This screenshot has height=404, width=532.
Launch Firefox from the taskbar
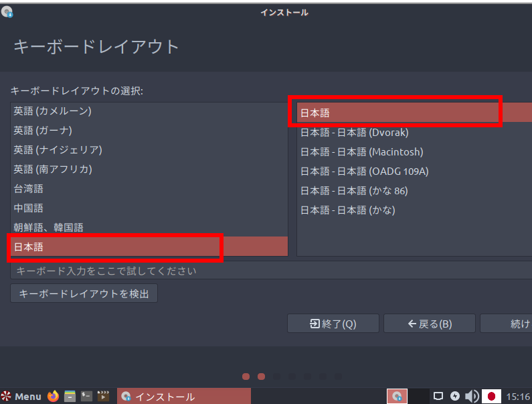(53, 396)
